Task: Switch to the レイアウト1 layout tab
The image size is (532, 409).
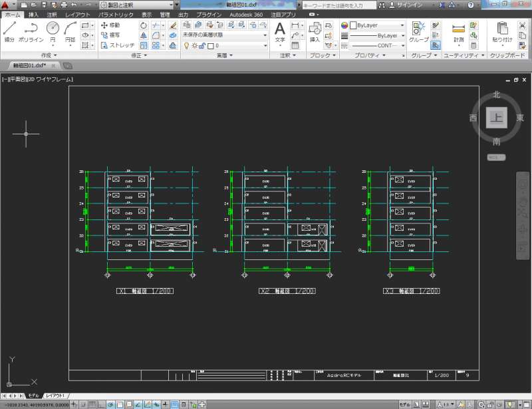Action: (56, 395)
